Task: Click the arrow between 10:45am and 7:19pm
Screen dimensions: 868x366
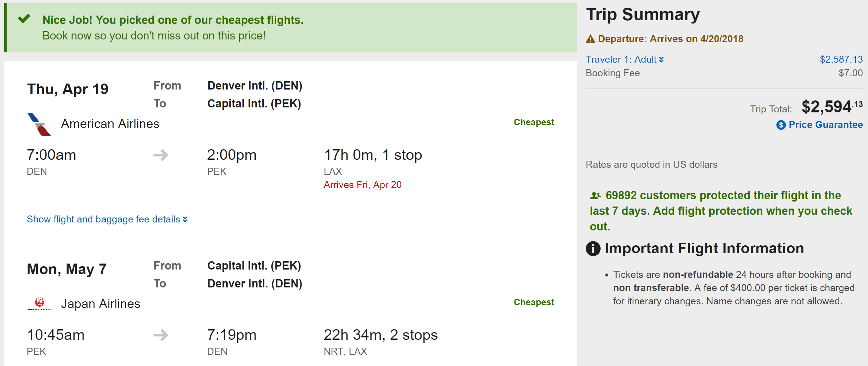Action: click(161, 335)
